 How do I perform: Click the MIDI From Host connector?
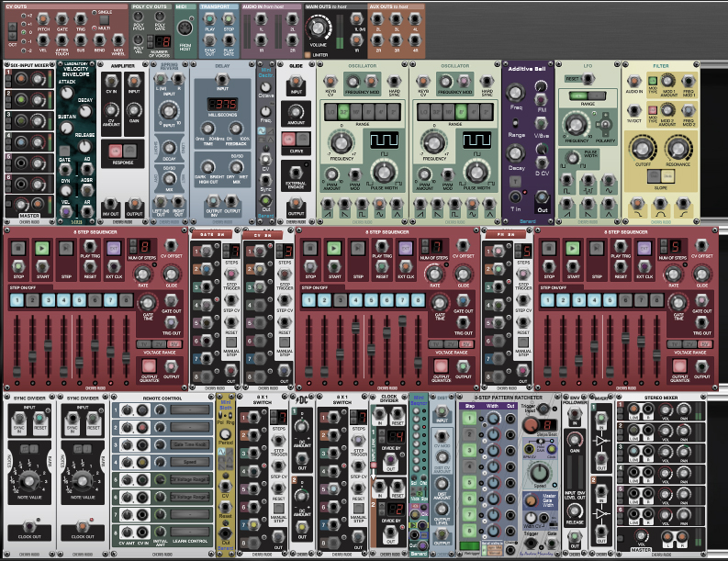click(x=185, y=28)
